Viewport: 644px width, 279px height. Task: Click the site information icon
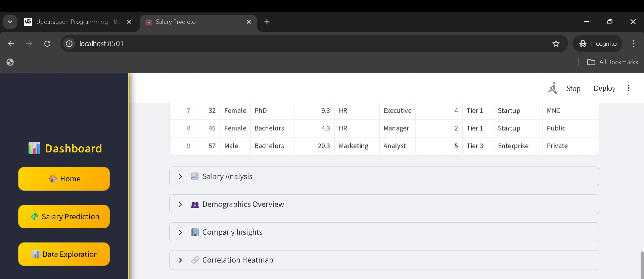[x=69, y=44]
